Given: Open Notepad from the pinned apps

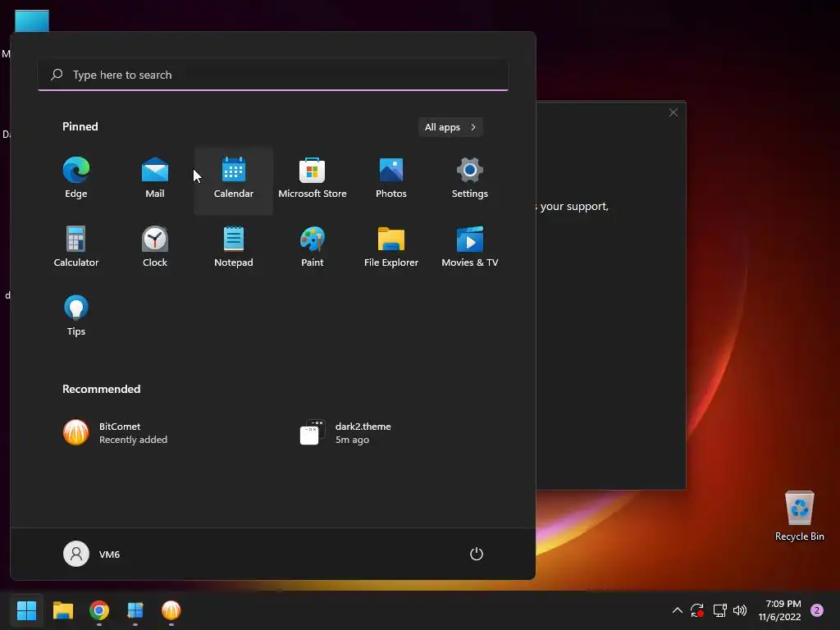Looking at the screenshot, I should (234, 248).
